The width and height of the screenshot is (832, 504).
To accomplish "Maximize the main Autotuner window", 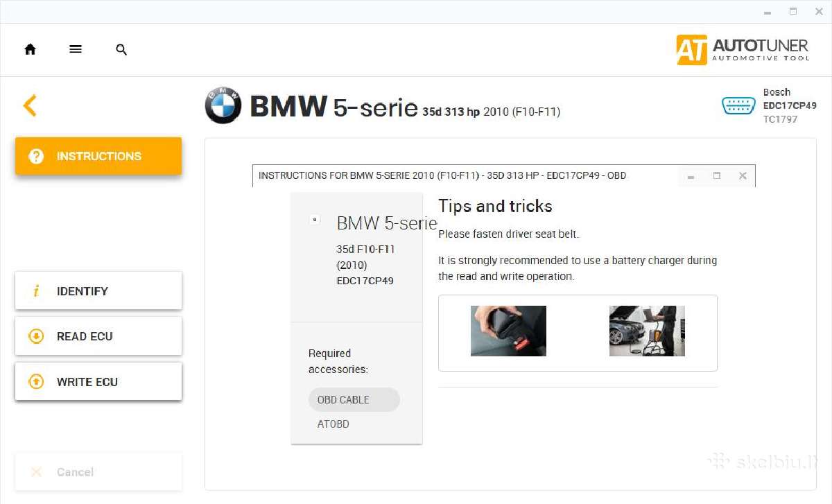I will [792, 11].
